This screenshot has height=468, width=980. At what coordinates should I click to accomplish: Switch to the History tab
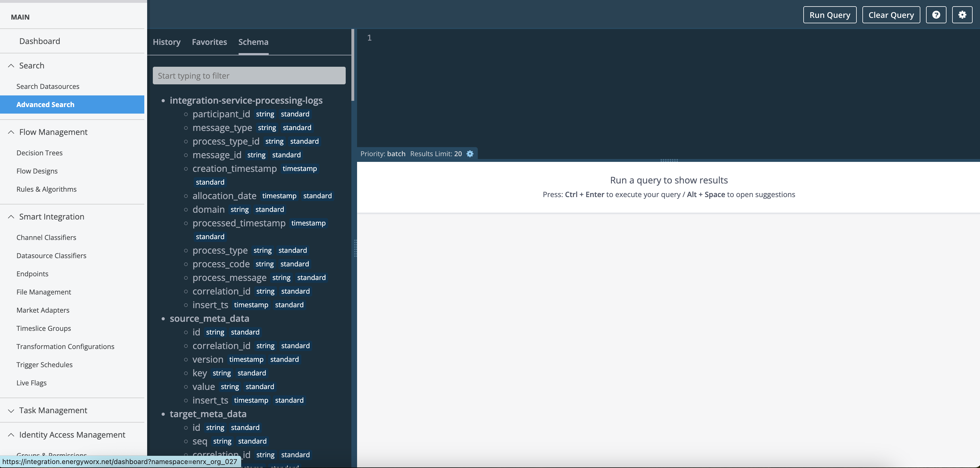(x=167, y=42)
